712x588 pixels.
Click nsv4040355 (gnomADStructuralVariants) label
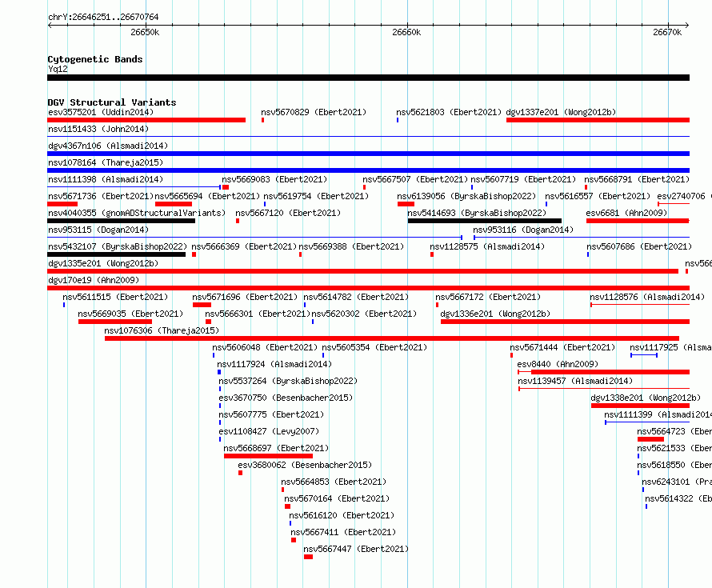click(x=137, y=213)
